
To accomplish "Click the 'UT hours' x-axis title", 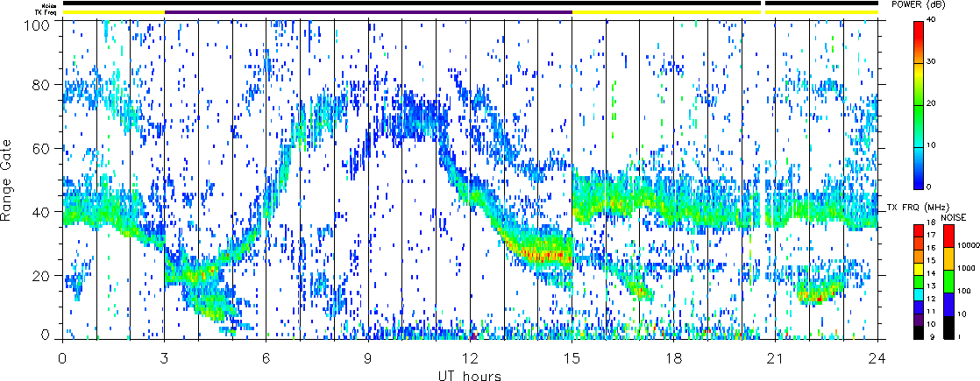I will tap(469, 375).
